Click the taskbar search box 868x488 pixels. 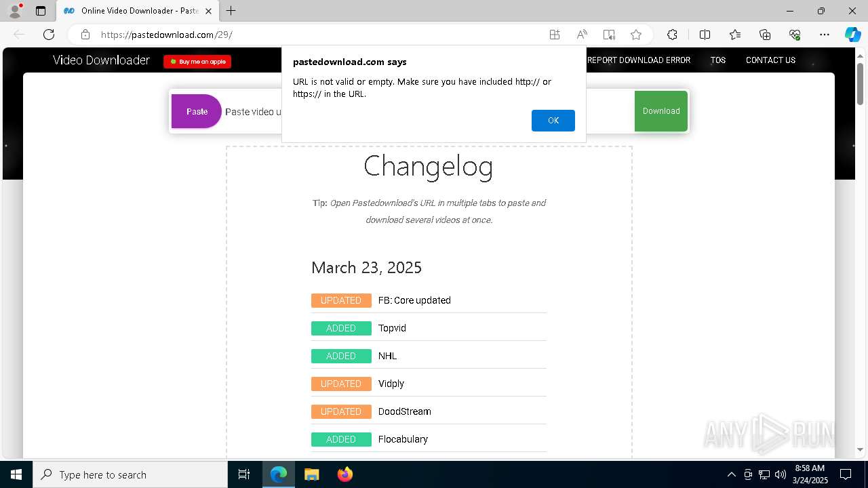(x=130, y=474)
